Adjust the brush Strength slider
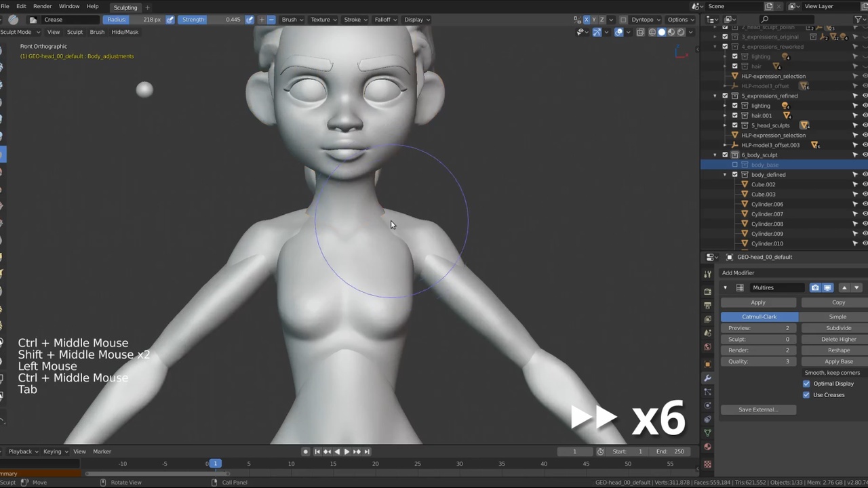 point(211,20)
